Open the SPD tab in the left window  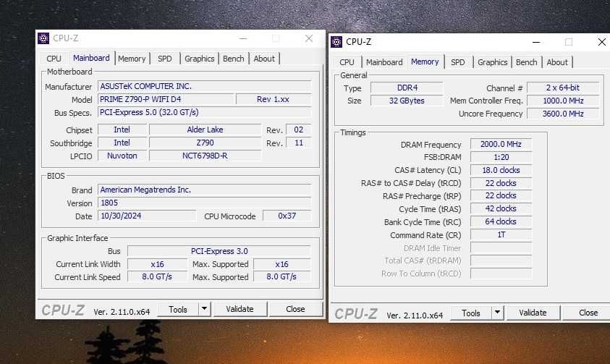[164, 59]
